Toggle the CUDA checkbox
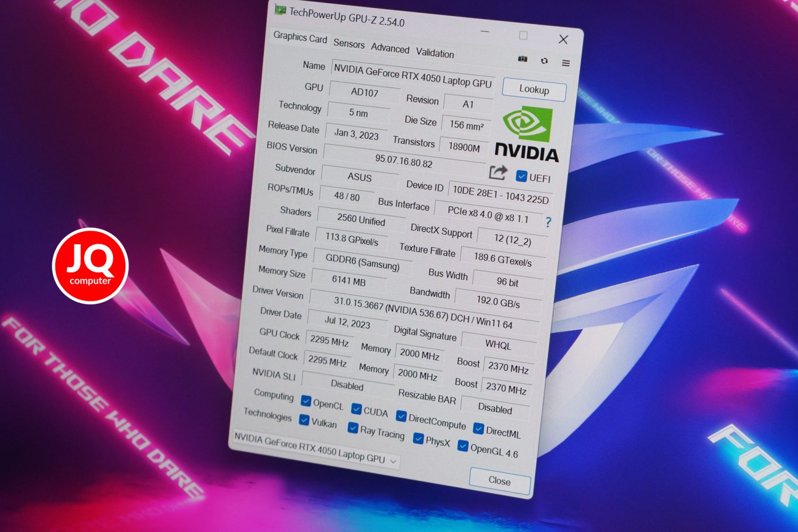 (356, 409)
